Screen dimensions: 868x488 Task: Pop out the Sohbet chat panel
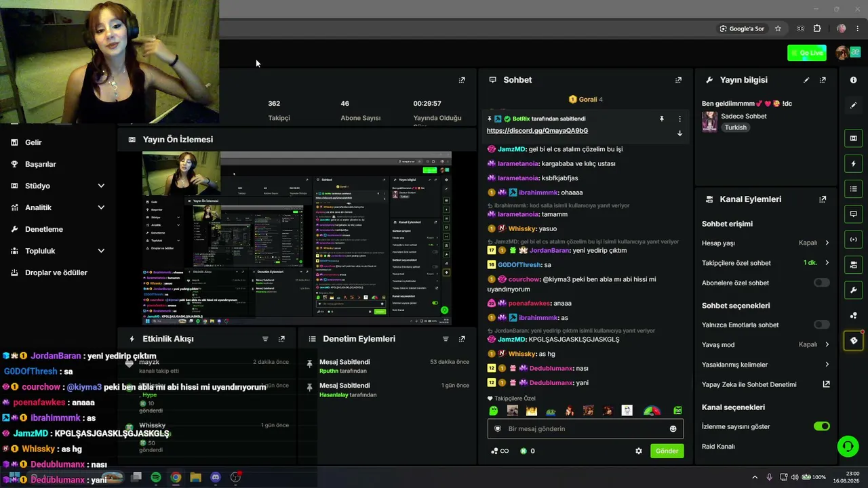[678, 80]
